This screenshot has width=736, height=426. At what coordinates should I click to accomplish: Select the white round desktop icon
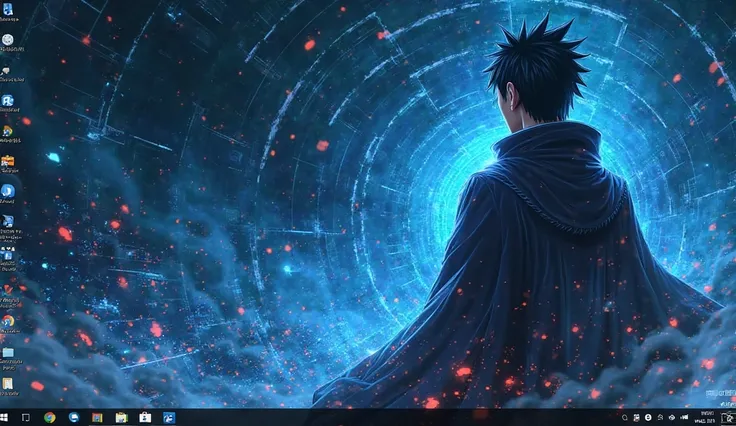(8, 42)
